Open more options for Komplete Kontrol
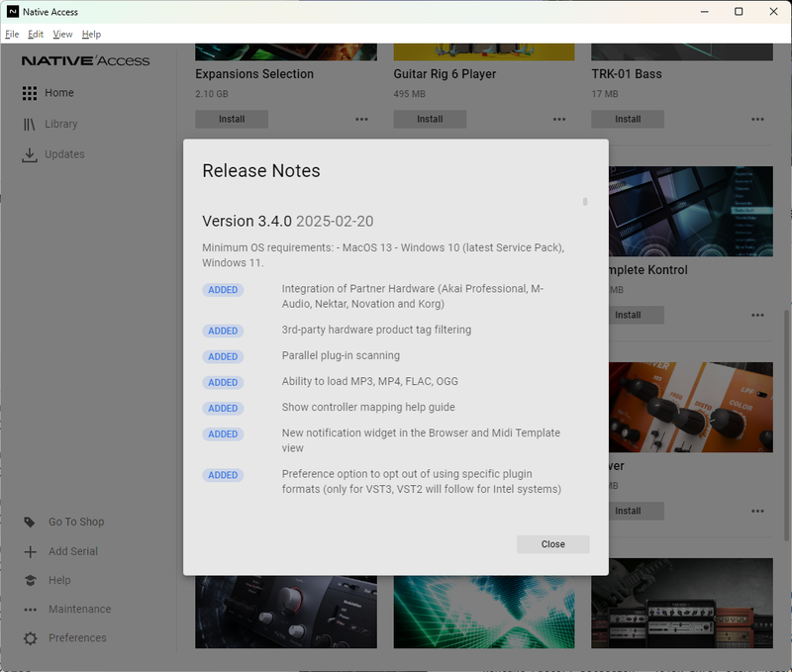 point(757,316)
